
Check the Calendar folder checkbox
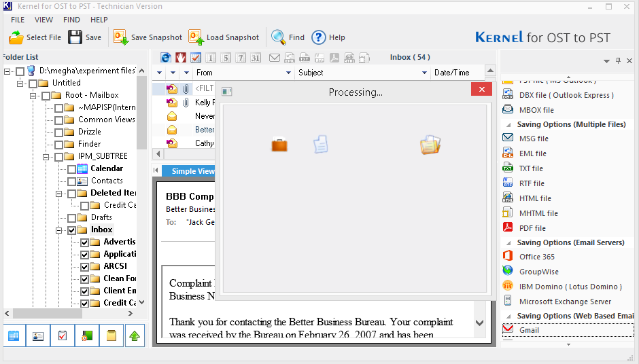[72, 169]
